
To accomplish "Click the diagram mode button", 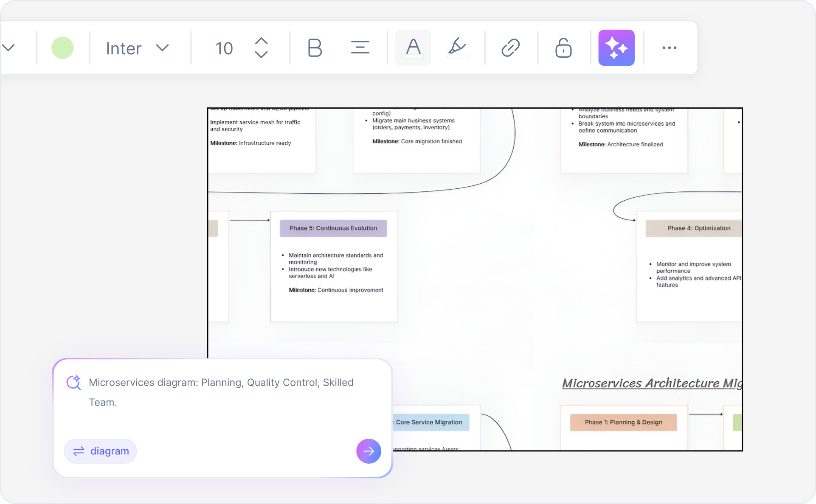I will (x=100, y=451).
